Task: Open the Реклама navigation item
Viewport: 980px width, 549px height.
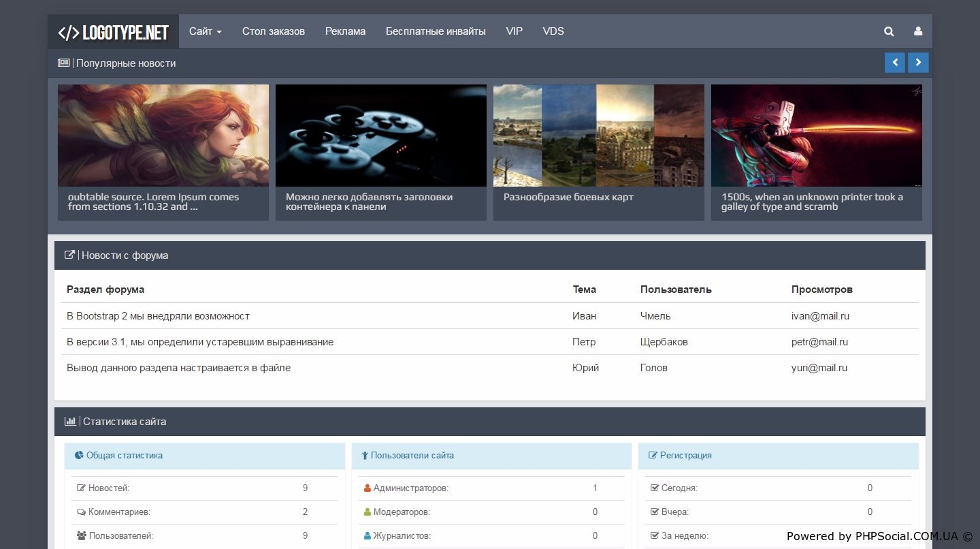Action: pos(345,31)
